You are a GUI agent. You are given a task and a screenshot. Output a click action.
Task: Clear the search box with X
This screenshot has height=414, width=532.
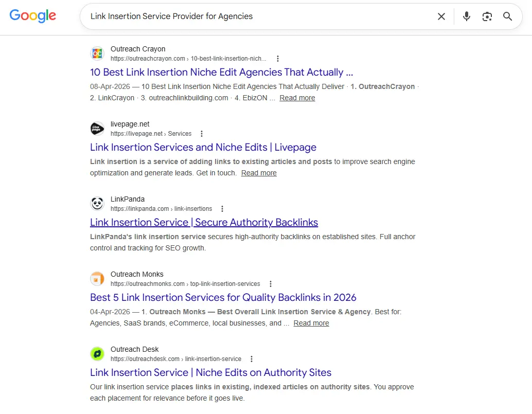tap(441, 16)
